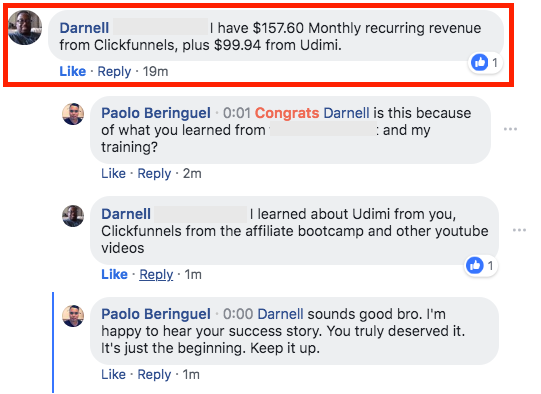Image resolution: width=541 pixels, height=394 pixels.
Task: Open the three-dot options for Paolo's Congrats comment
Action: coord(510,129)
